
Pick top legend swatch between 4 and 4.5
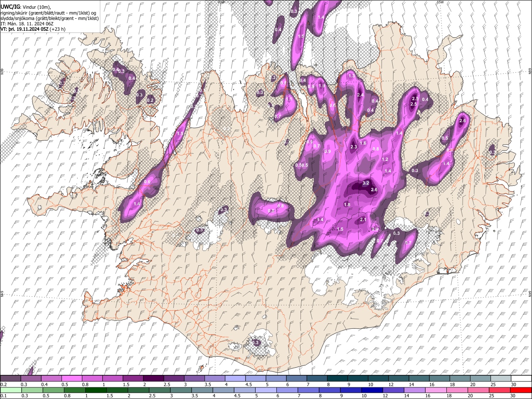click(235, 378)
